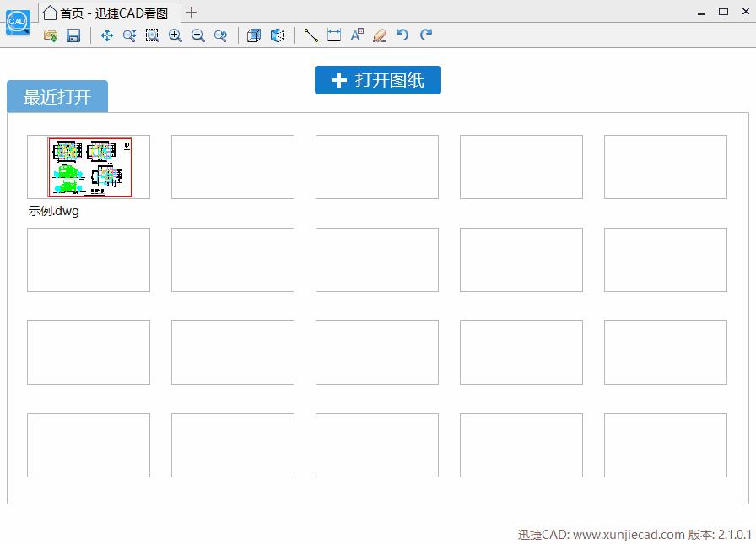Open a drawing using the folder icon
Screen dimensions: 756x544
pyautogui.click(x=51, y=35)
